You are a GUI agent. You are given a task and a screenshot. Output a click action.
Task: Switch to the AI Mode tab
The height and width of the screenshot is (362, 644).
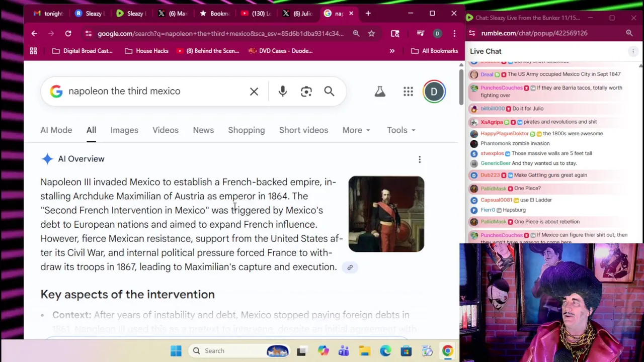tap(56, 130)
